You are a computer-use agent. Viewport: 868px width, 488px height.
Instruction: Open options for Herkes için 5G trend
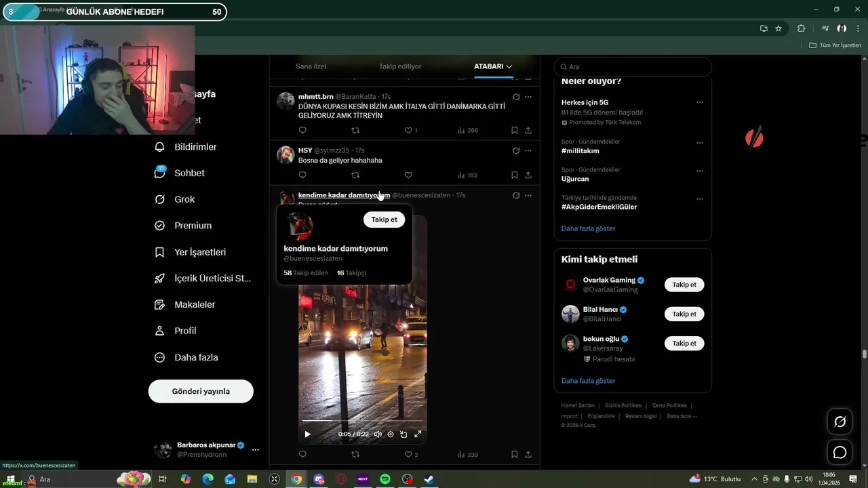(x=700, y=103)
